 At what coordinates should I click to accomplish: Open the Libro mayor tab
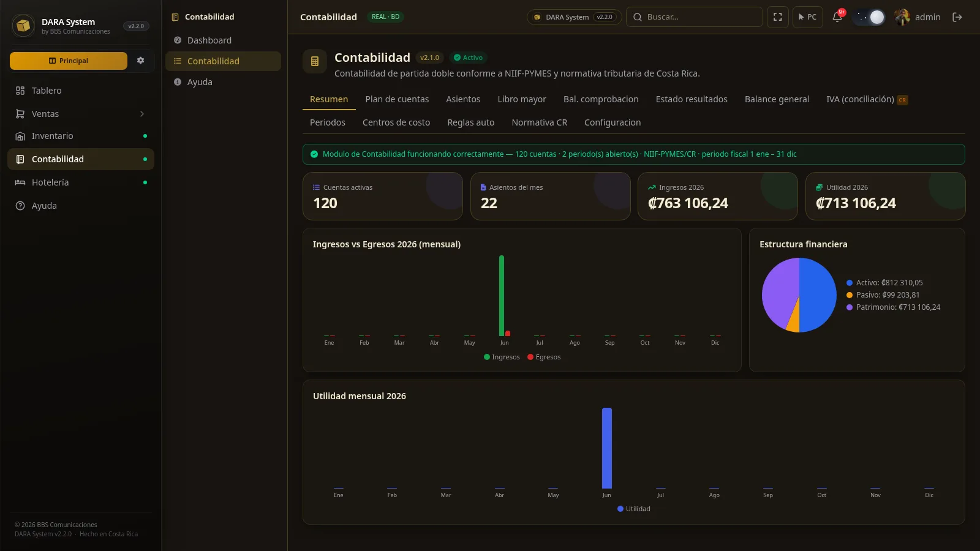tap(522, 99)
